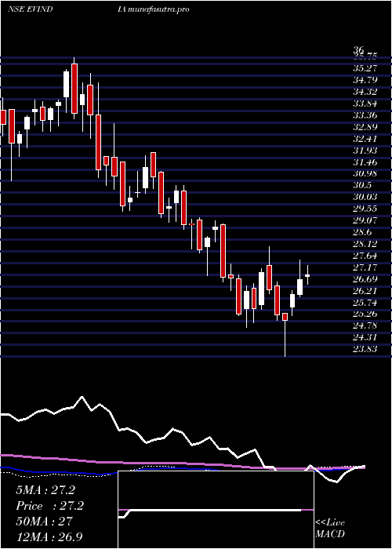Select the 24.31 price axis label

click(x=365, y=337)
